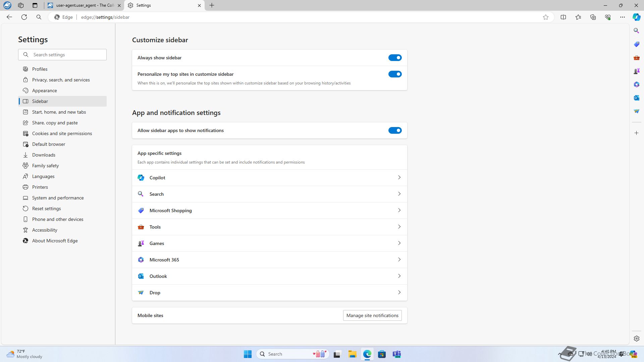
Task: Click the Windows taskbar Search box
Action: pos(292,354)
